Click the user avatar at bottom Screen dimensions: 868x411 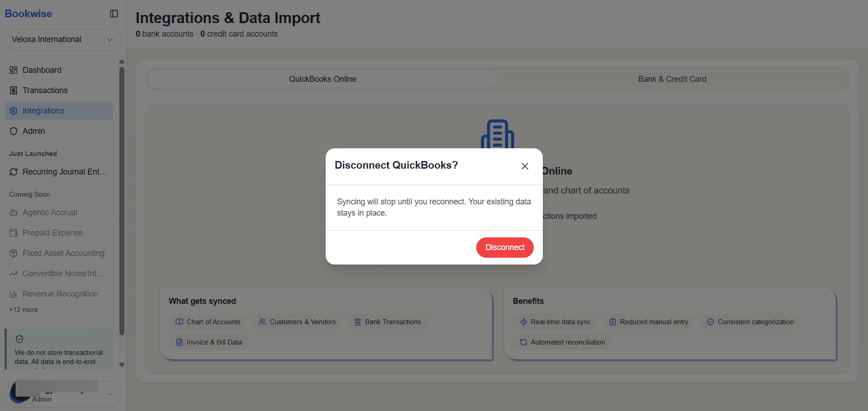point(19,392)
